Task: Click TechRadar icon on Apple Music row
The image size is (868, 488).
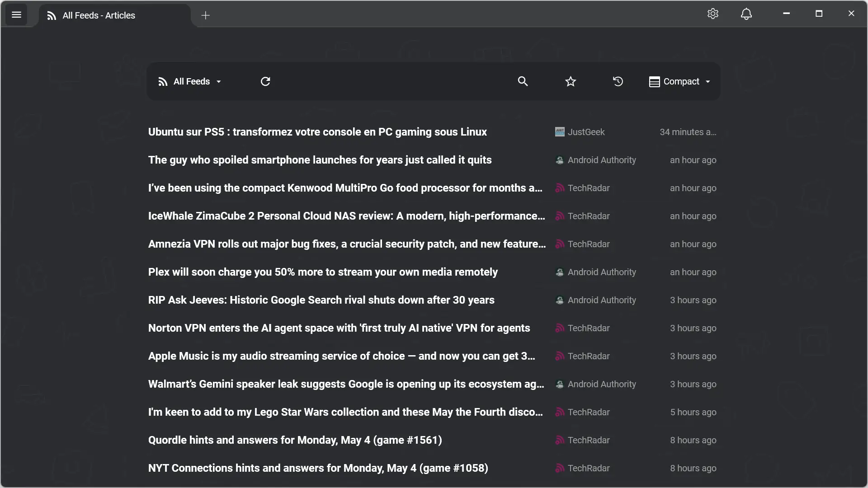Action: [560, 356]
